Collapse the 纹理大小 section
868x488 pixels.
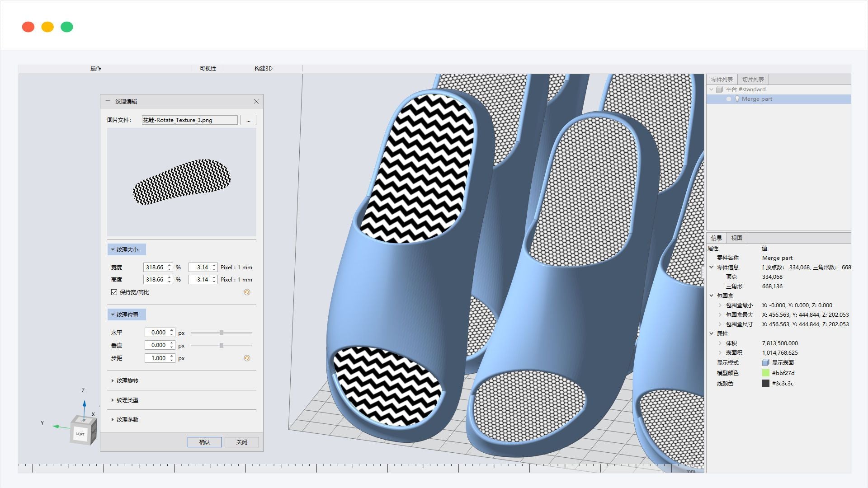click(x=127, y=250)
